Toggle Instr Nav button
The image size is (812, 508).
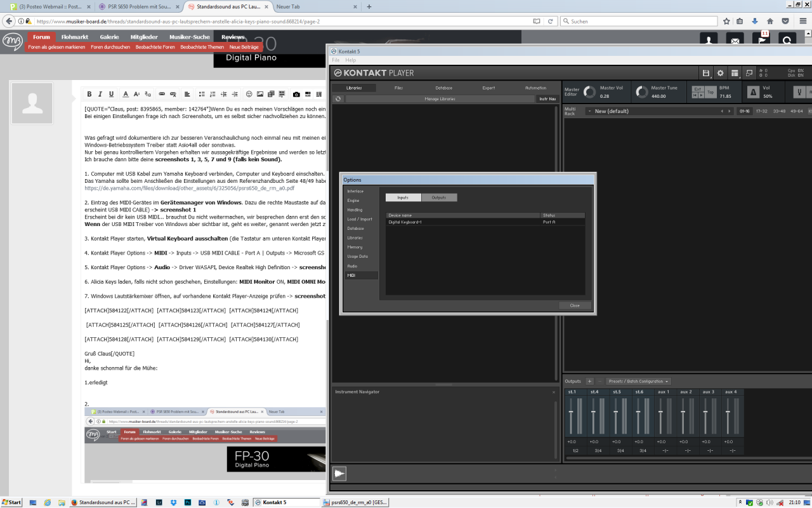547,99
